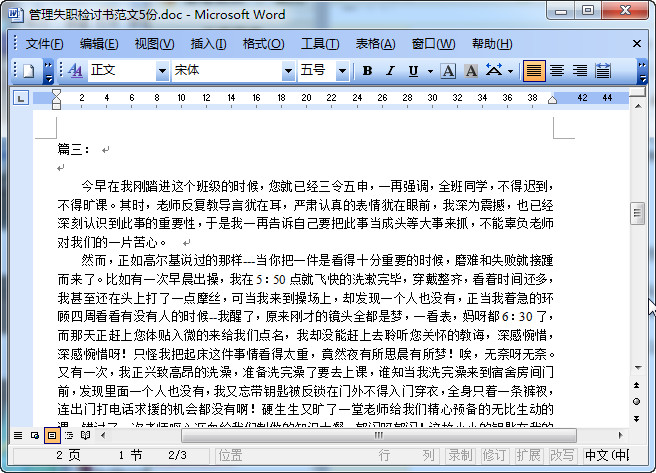Click the time text 5:50 in document
The image size is (656, 473).
[271, 279]
